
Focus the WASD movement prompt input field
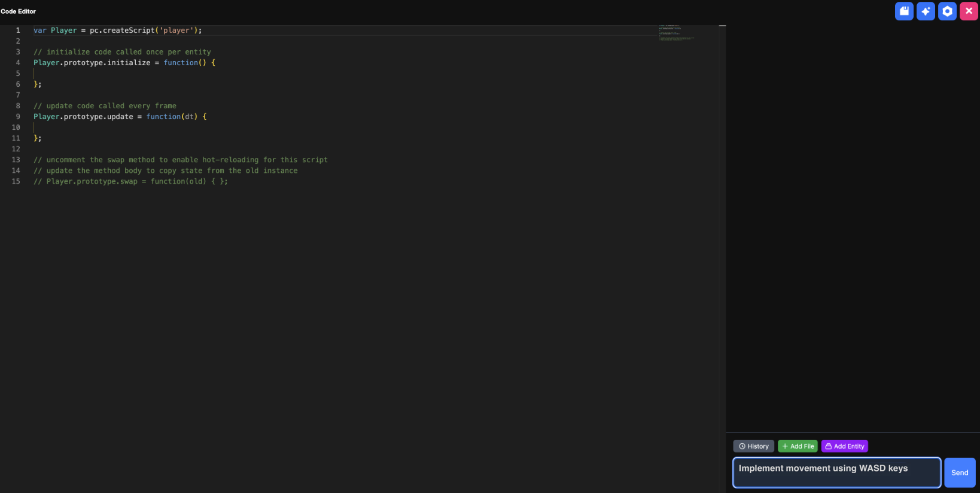[836, 473]
